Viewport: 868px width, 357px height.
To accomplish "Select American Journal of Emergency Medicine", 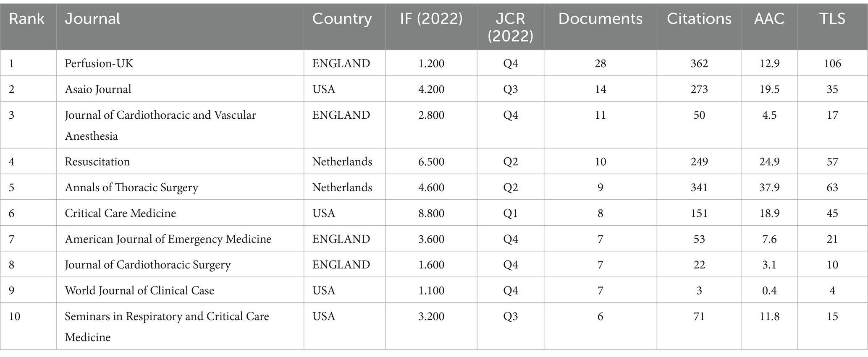I will 168,239.
